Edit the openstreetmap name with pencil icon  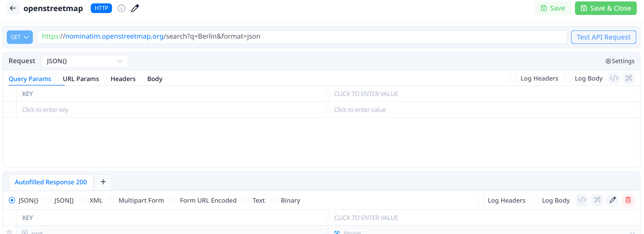tap(135, 8)
